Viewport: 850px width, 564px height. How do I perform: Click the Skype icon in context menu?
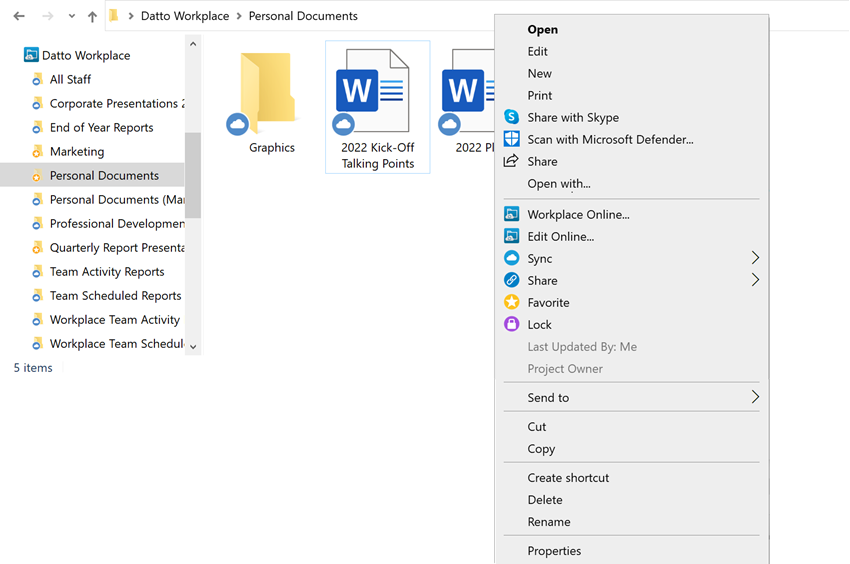[512, 117]
